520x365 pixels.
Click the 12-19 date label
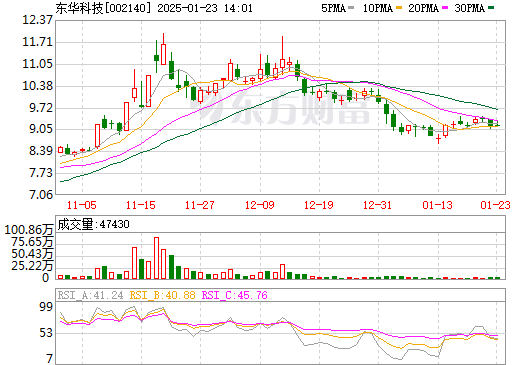coord(319,205)
